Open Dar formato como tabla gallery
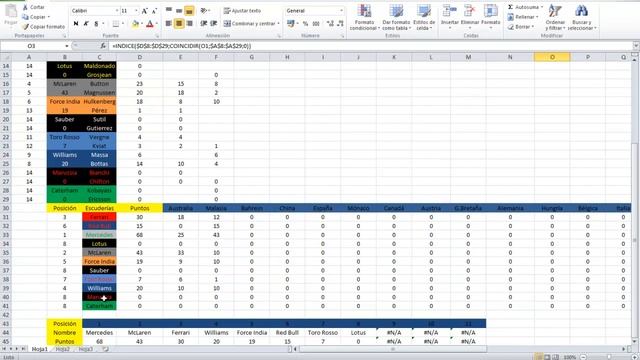 coord(396,18)
